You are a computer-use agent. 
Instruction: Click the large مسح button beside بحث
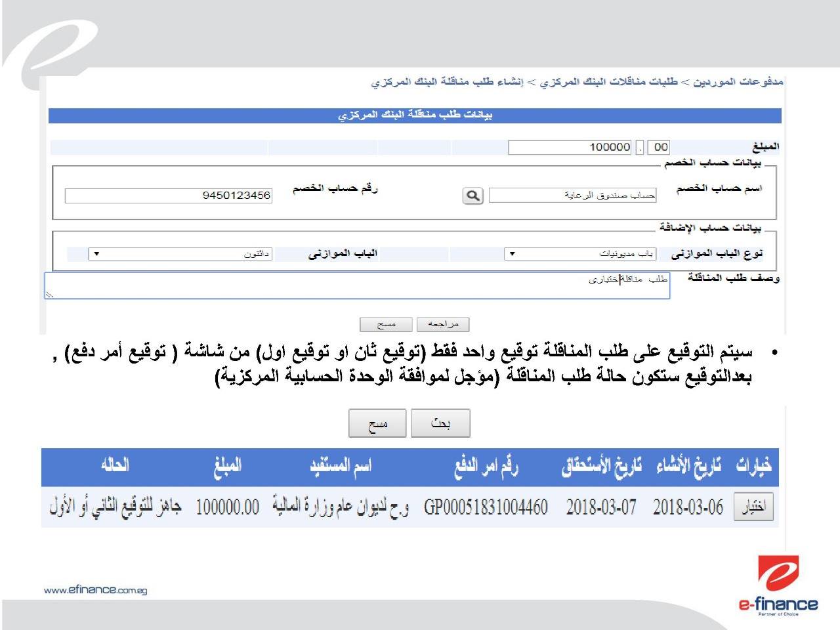pyautogui.click(x=377, y=423)
